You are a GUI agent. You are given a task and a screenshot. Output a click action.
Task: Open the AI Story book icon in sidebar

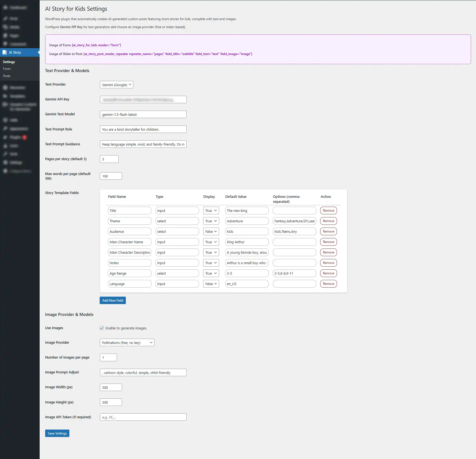coord(5,52)
